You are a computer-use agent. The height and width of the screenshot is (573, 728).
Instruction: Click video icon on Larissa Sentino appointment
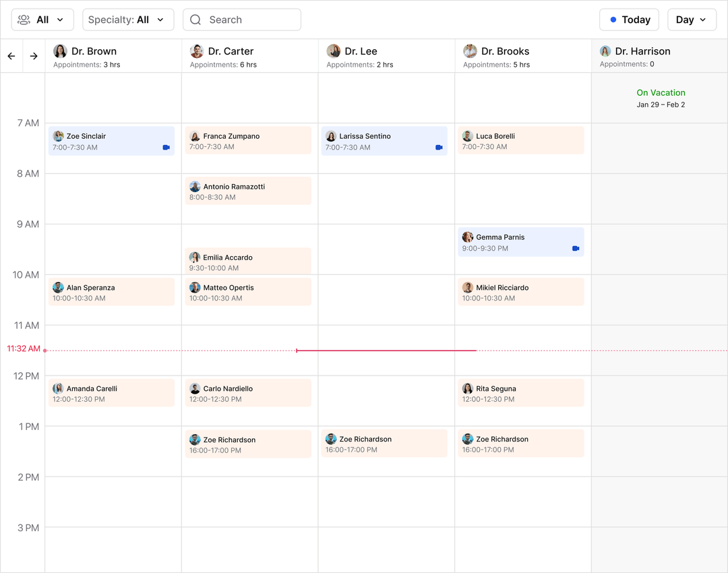tap(439, 148)
